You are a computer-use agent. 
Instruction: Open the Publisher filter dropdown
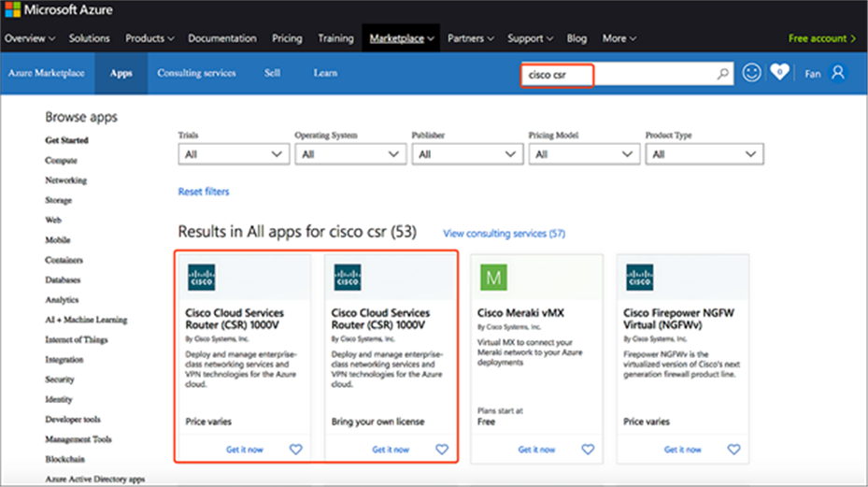click(x=467, y=154)
